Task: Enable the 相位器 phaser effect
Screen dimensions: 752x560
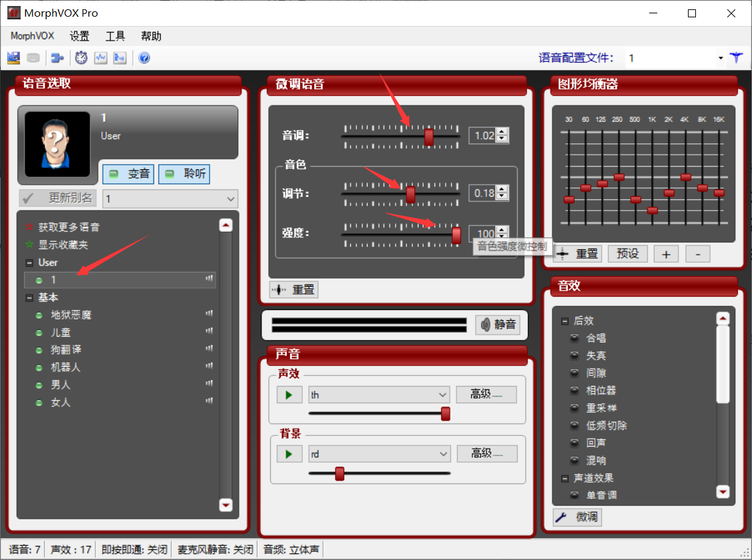Action: pos(574,391)
